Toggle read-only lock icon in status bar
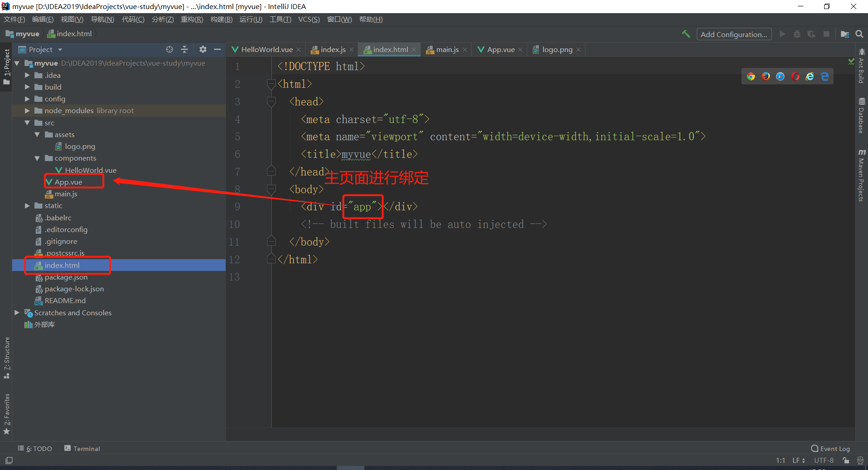The height and width of the screenshot is (470, 868). pos(846,461)
